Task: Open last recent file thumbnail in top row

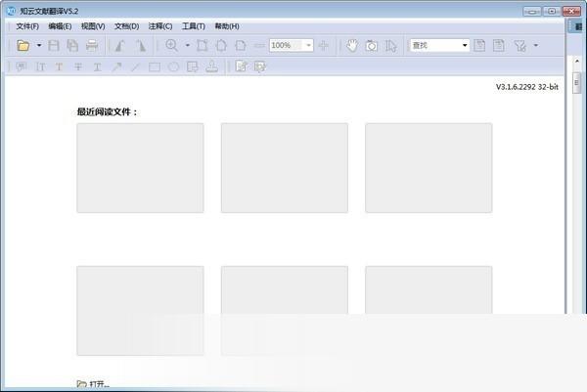Action: pos(429,168)
